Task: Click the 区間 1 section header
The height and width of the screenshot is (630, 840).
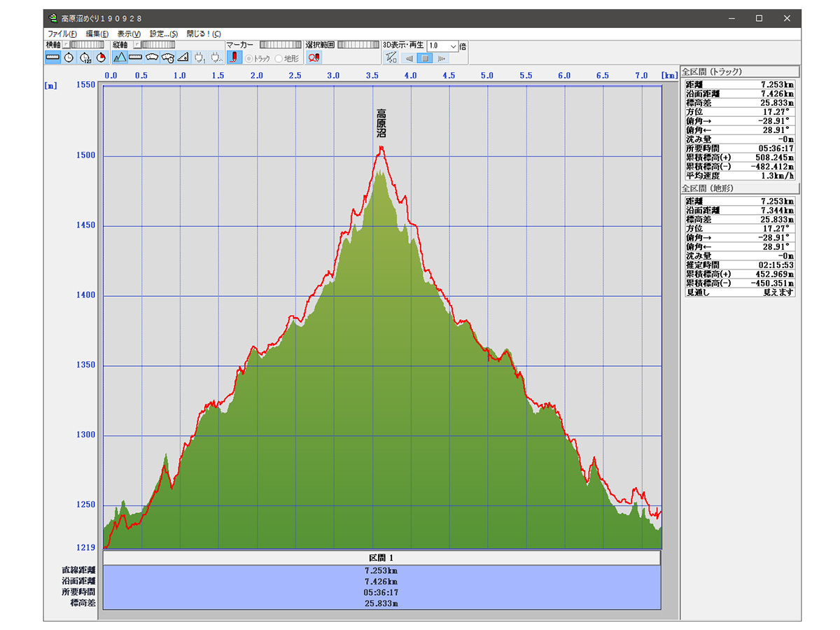Action: (x=381, y=558)
